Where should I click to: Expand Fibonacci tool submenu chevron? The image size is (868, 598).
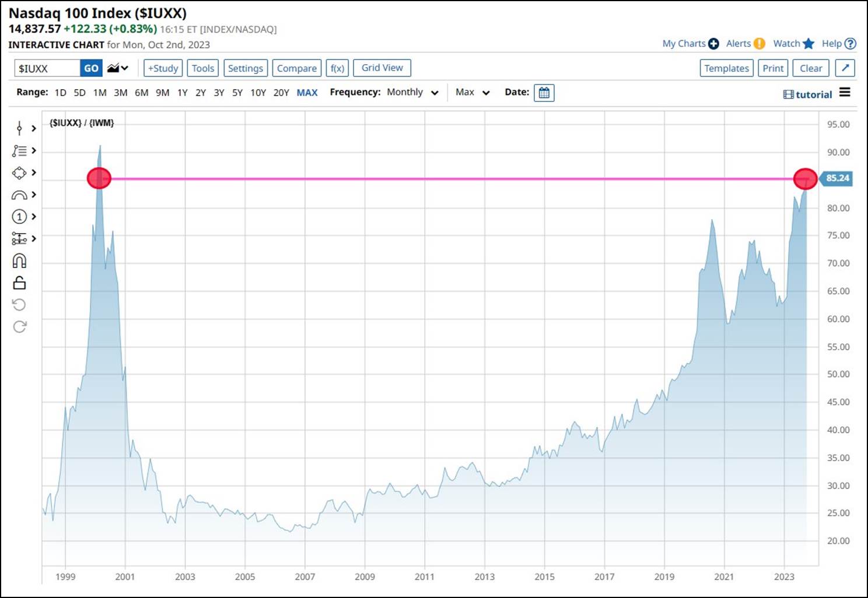(34, 238)
